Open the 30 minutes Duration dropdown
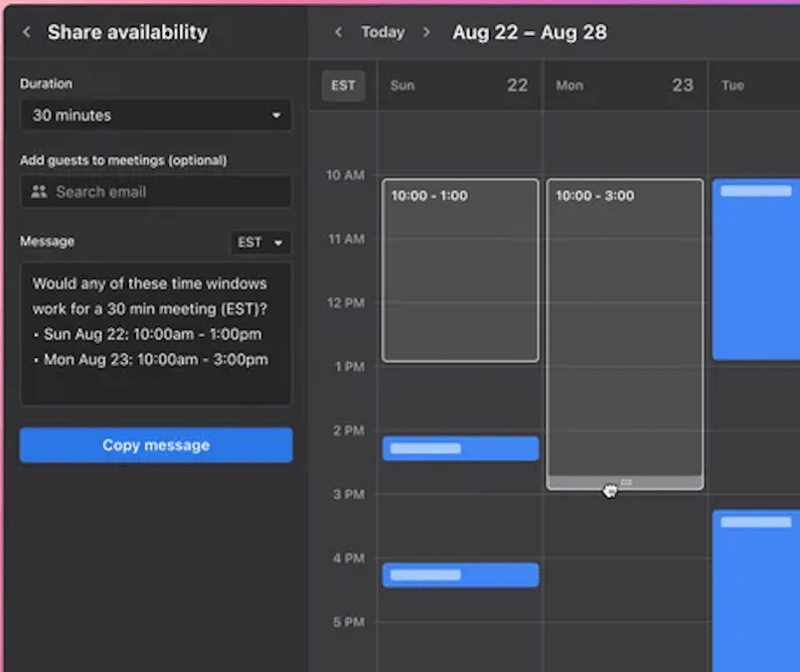The image size is (800, 672). tap(155, 115)
